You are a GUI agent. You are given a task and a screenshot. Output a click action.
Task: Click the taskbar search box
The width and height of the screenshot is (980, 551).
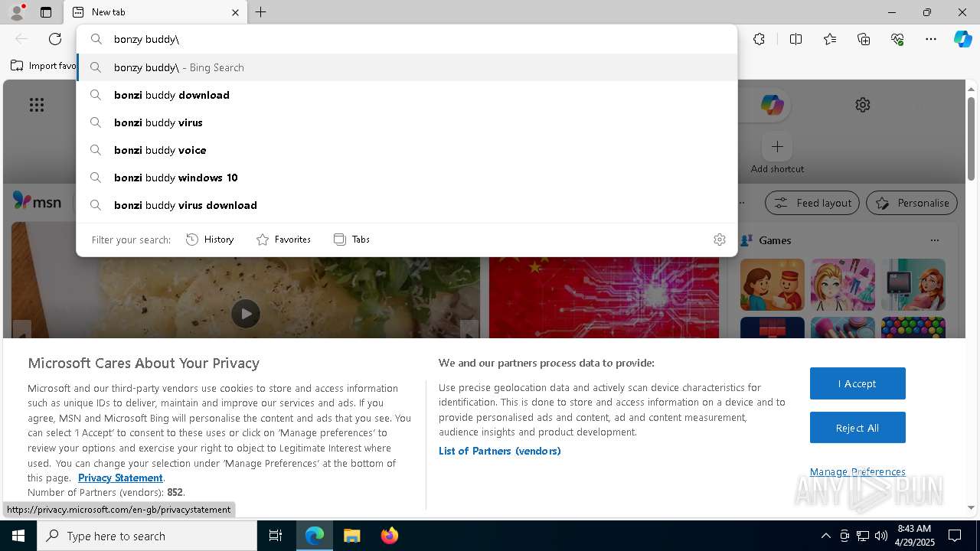(147, 536)
